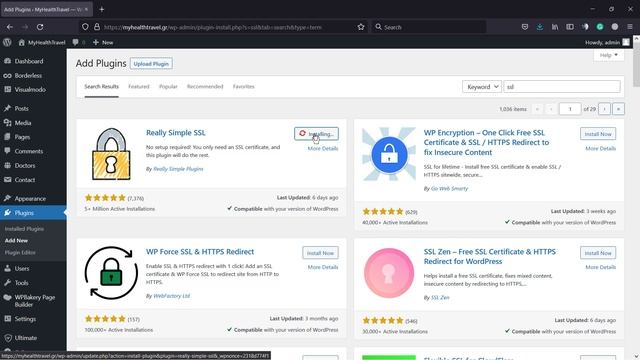Open Really Simple SSL plugin title
Viewport: 640px width, 360px height.
tap(176, 133)
